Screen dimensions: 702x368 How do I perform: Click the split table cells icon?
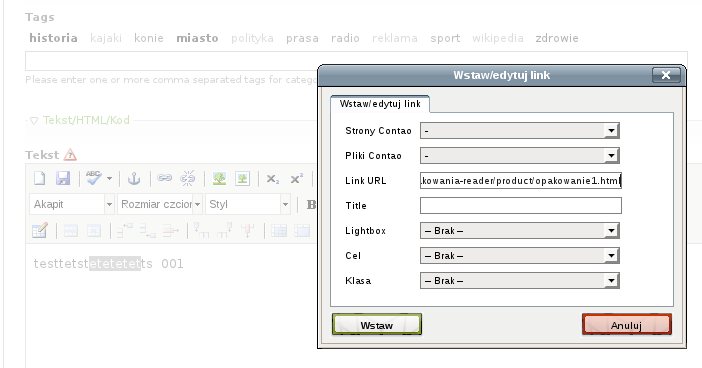(x=279, y=231)
